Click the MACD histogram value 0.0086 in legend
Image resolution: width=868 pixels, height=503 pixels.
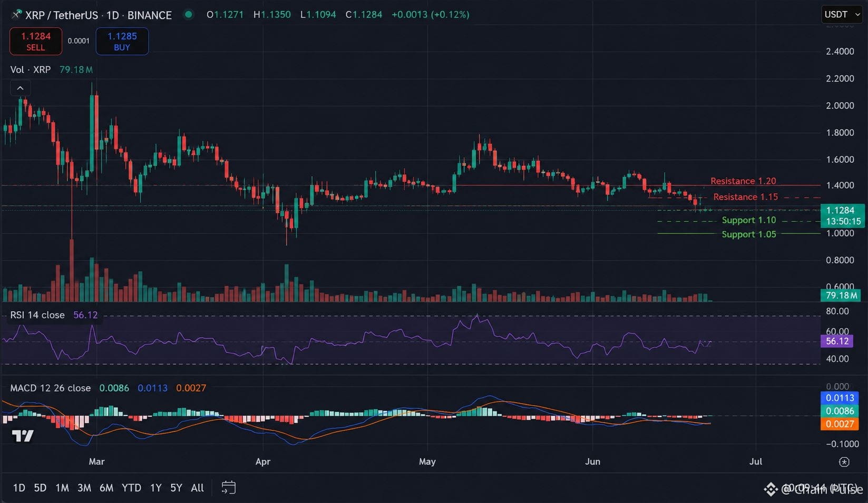click(114, 388)
